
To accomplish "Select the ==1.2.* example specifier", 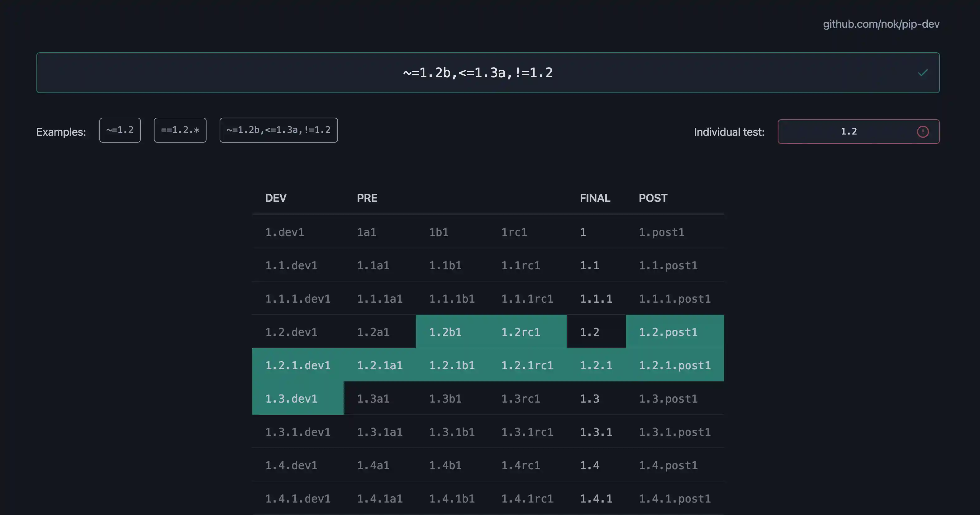I will coord(180,130).
